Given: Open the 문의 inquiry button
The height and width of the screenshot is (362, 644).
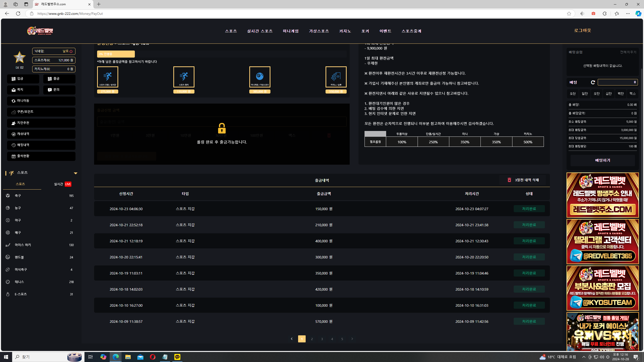Looking at the screenshot, I should 59,90.
